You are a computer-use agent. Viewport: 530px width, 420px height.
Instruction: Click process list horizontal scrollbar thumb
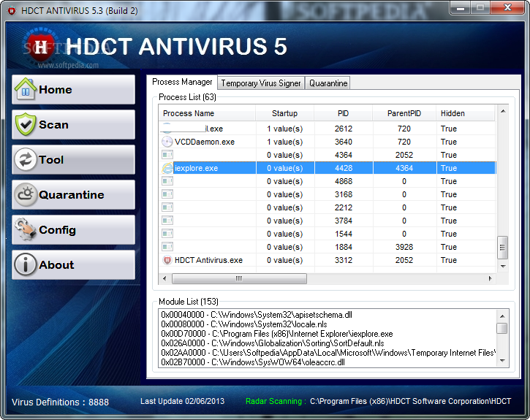[239, 278]
